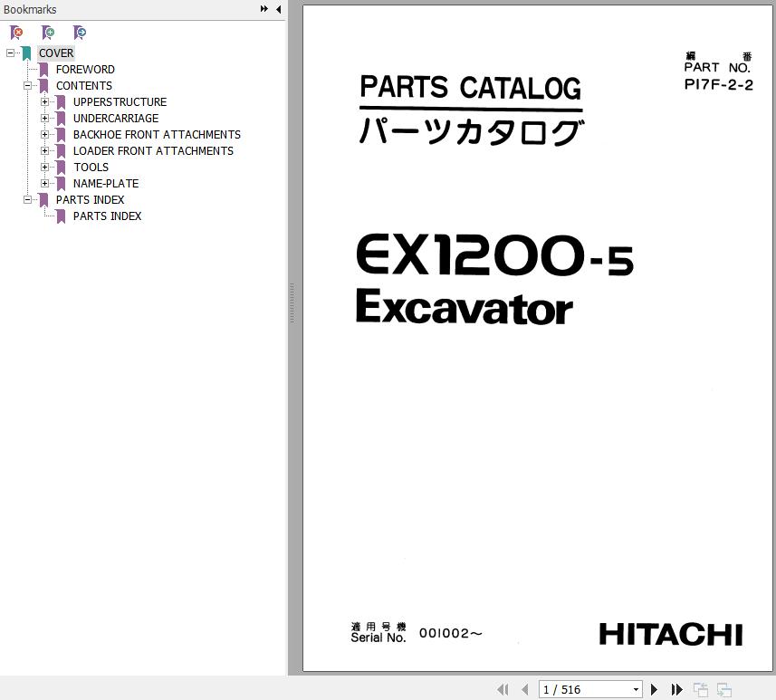Hide the Bookmarks panel with the left arrow
This screenshot has height=700, width=776.
tap(279, 9)
